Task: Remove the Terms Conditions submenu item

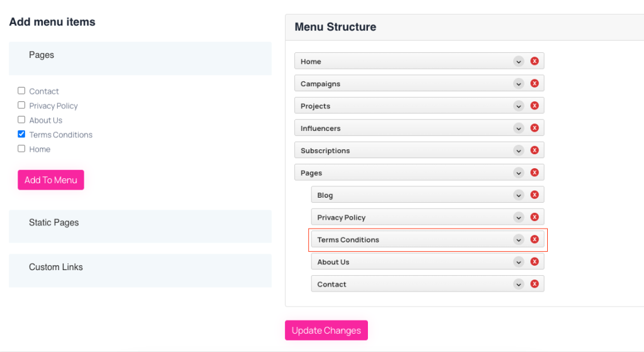Action: [x=535, y=239]
